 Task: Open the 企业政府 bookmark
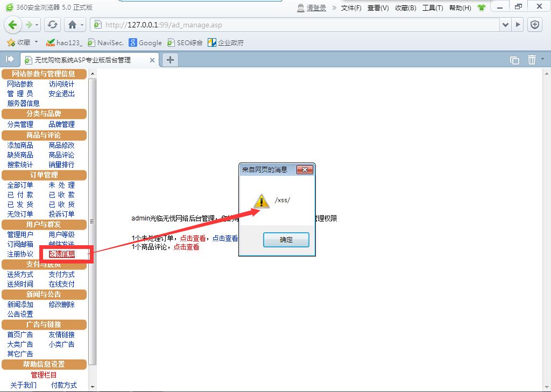(x=225, y=43)
